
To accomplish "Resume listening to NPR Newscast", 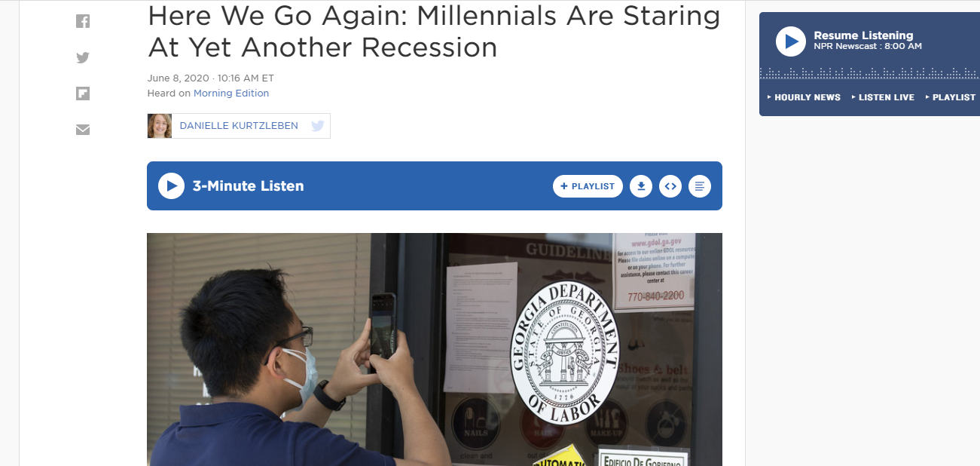I will coord(791,41).
